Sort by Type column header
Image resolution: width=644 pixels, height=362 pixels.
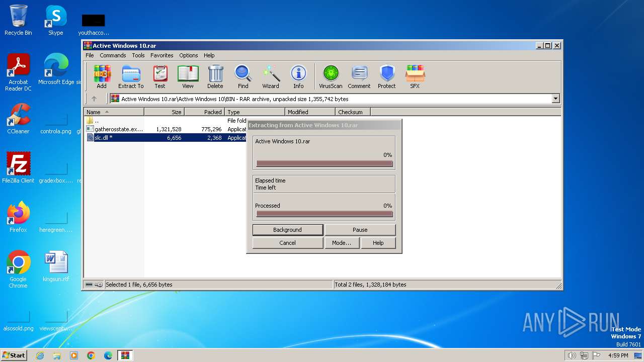tap(255, 112)
